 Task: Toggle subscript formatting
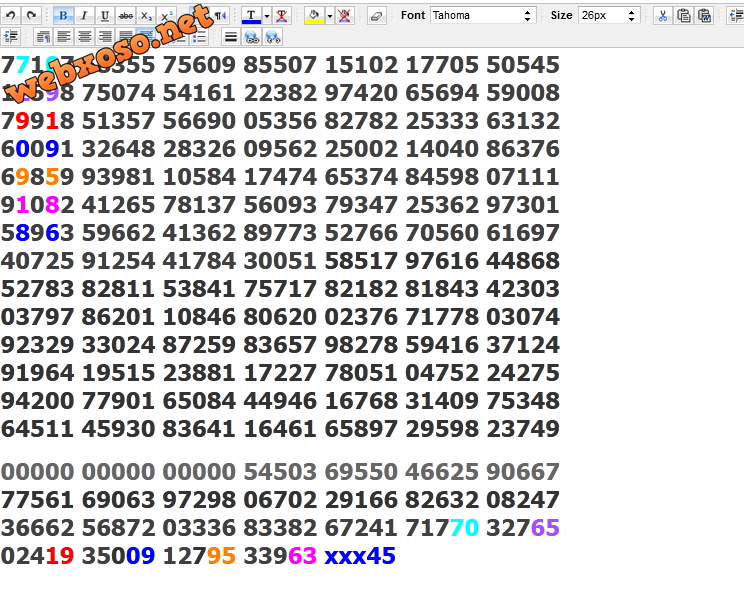point(147,16)
